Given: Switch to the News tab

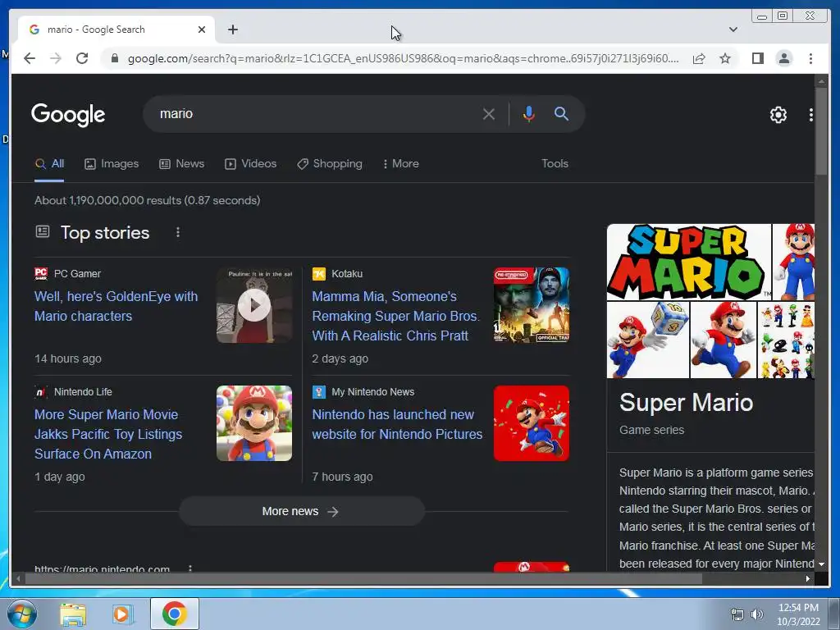Looking at the screenshot, I should pos(181,164).
